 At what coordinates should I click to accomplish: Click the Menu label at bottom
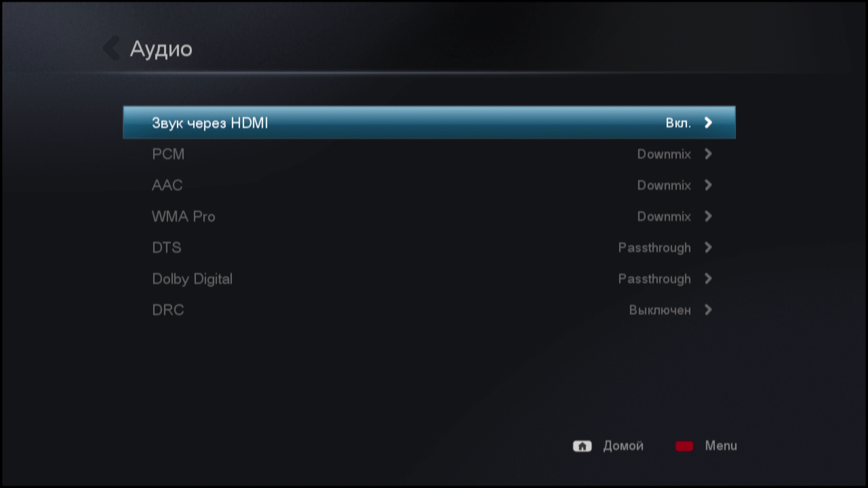(x=721, y=446)
